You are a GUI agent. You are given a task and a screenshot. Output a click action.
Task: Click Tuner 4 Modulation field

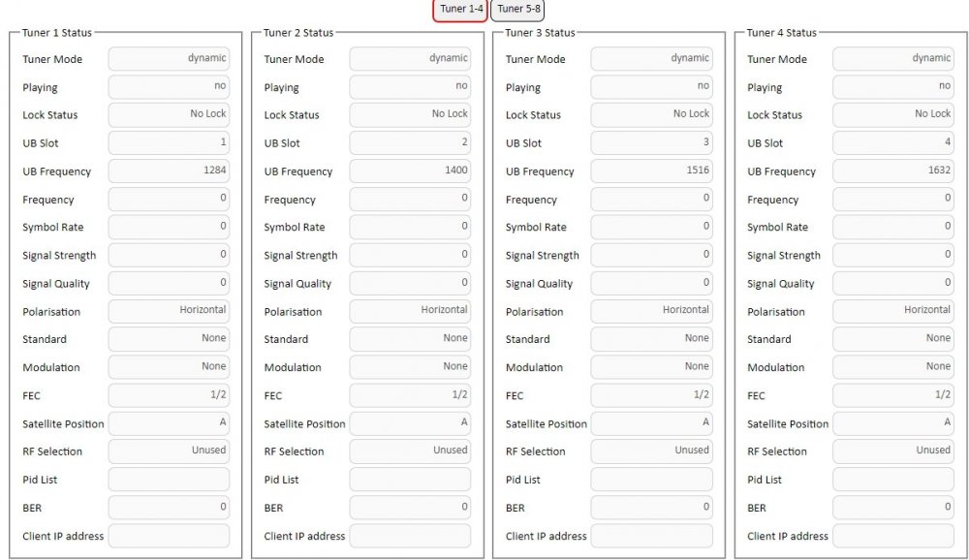click(893, 367)
